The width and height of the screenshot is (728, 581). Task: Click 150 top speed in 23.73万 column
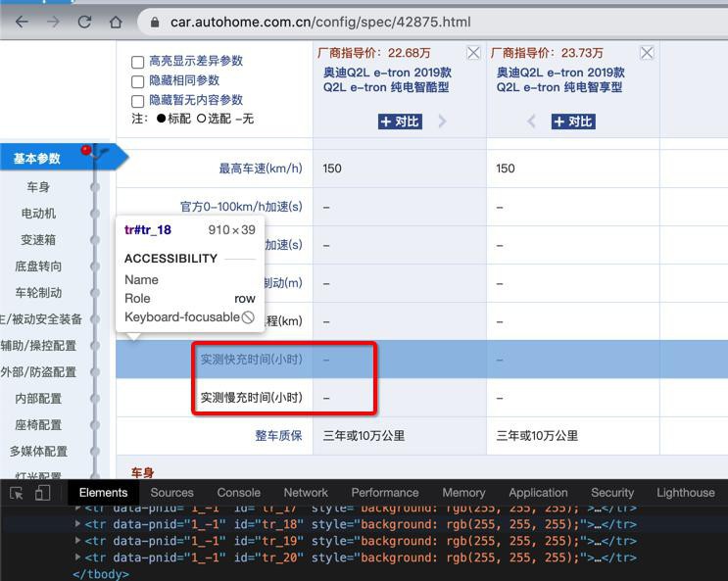point(506,169)
